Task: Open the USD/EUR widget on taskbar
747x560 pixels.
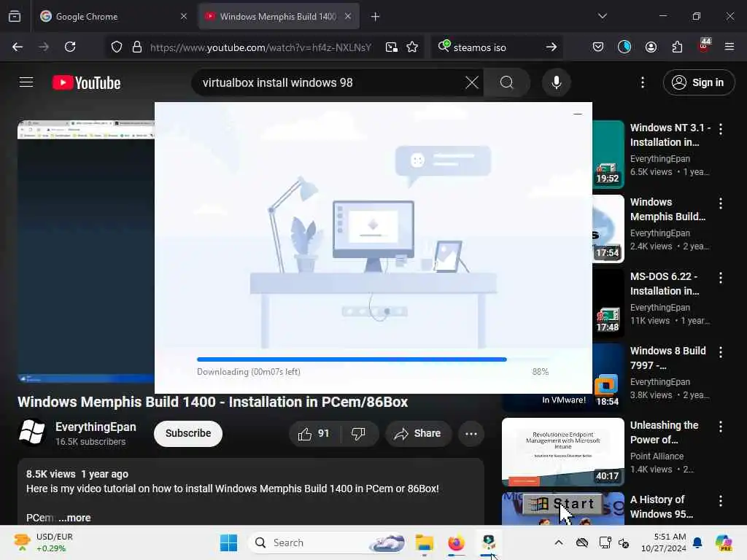Action: pos(43,542)
